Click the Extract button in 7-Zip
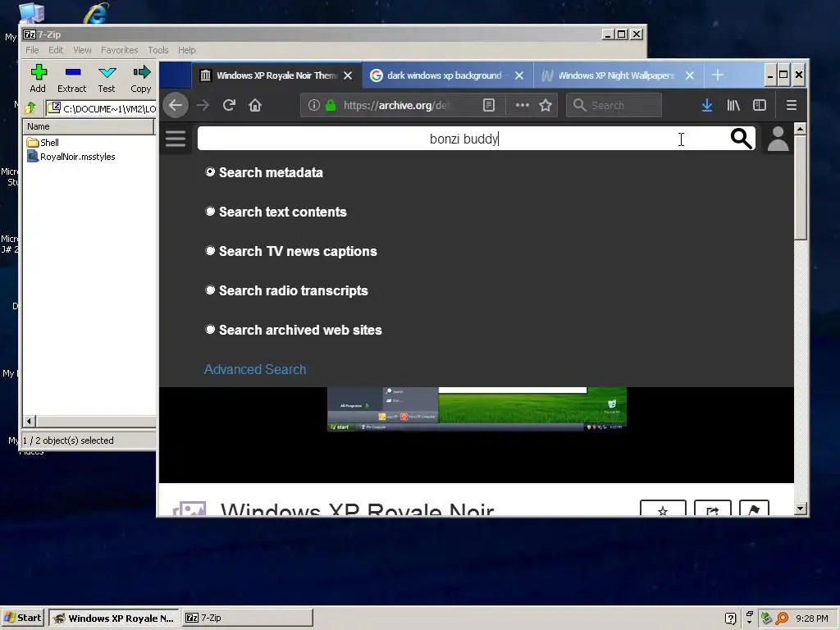Screen dimensions: 840x630 point(72,78)
